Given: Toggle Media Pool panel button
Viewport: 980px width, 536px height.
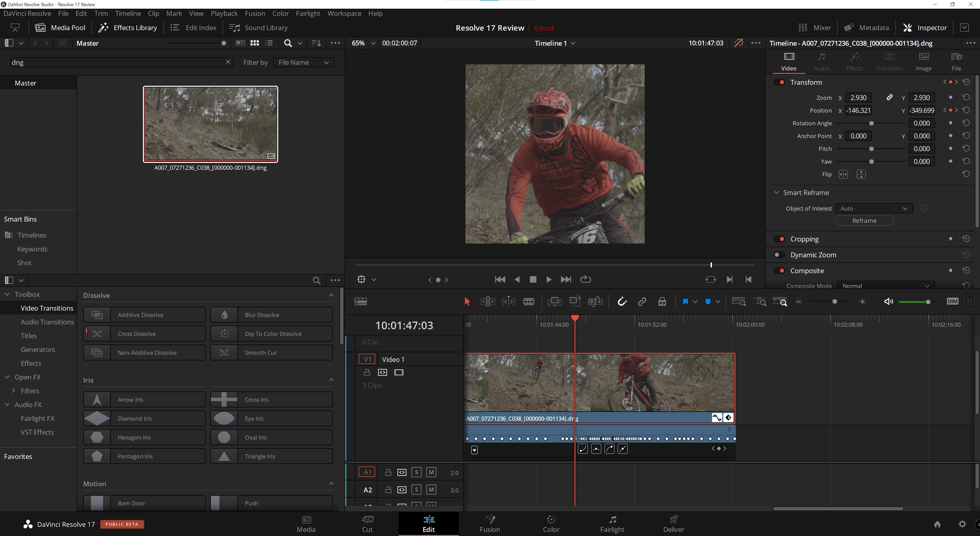Looking at the screenshot, I should click(60, 28).
